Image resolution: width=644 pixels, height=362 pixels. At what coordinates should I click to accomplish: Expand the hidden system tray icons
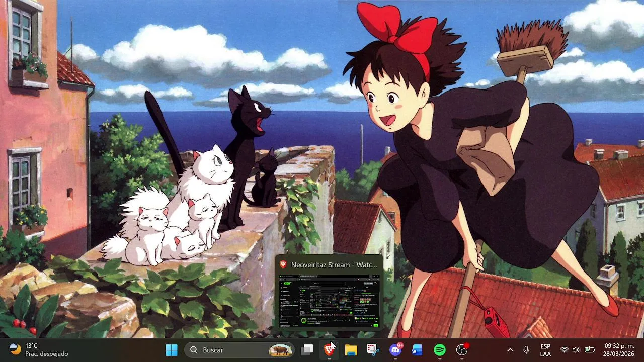tap(510, 350)
